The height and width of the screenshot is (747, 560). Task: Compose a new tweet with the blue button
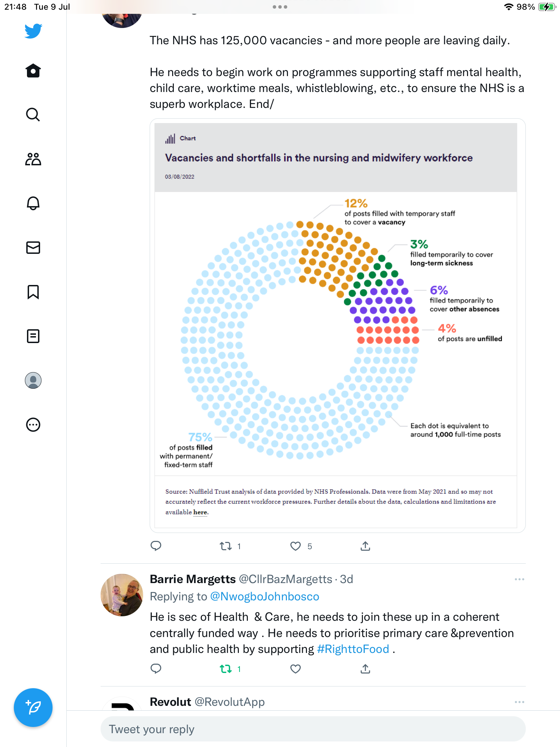pos(33,708)
